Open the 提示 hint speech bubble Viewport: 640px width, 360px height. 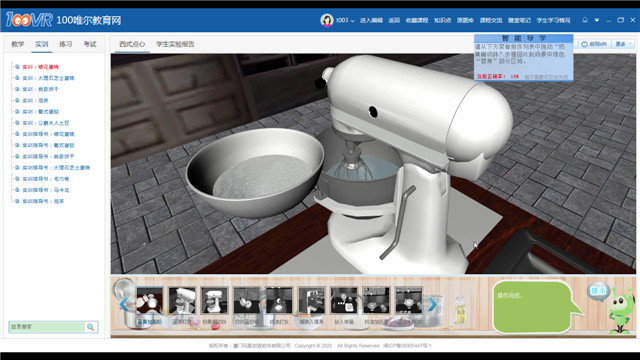(598, 291)
